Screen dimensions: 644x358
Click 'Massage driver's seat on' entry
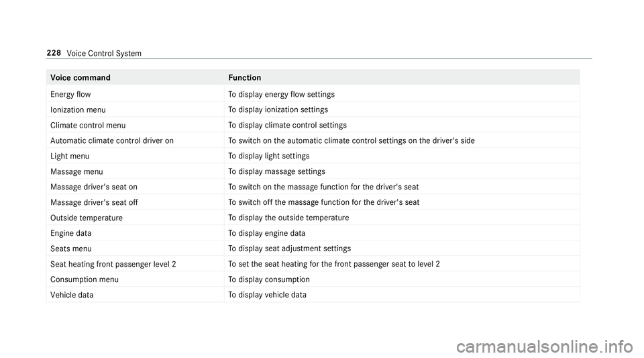(94, 187)
